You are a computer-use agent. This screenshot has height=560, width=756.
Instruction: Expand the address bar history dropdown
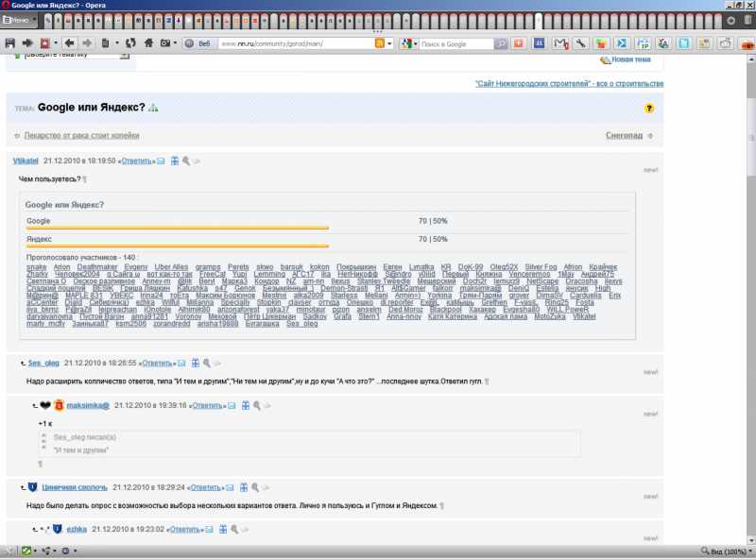point(389,43)
